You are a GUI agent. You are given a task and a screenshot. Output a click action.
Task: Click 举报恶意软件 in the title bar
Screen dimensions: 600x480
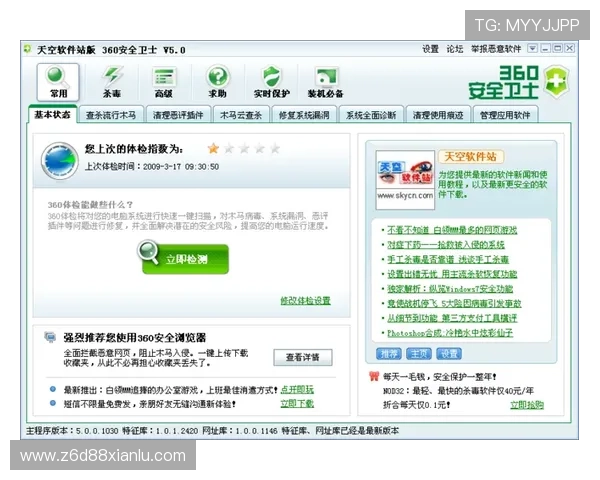tap(496, 49)
